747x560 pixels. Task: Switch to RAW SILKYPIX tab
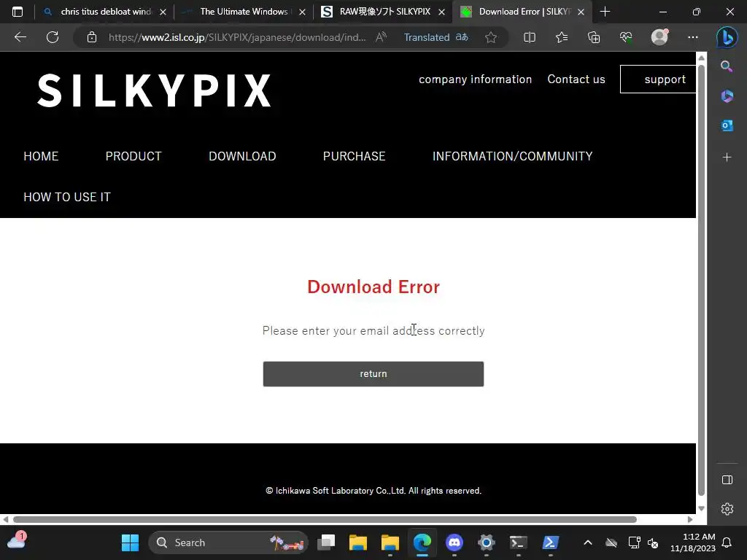point(383,12)
